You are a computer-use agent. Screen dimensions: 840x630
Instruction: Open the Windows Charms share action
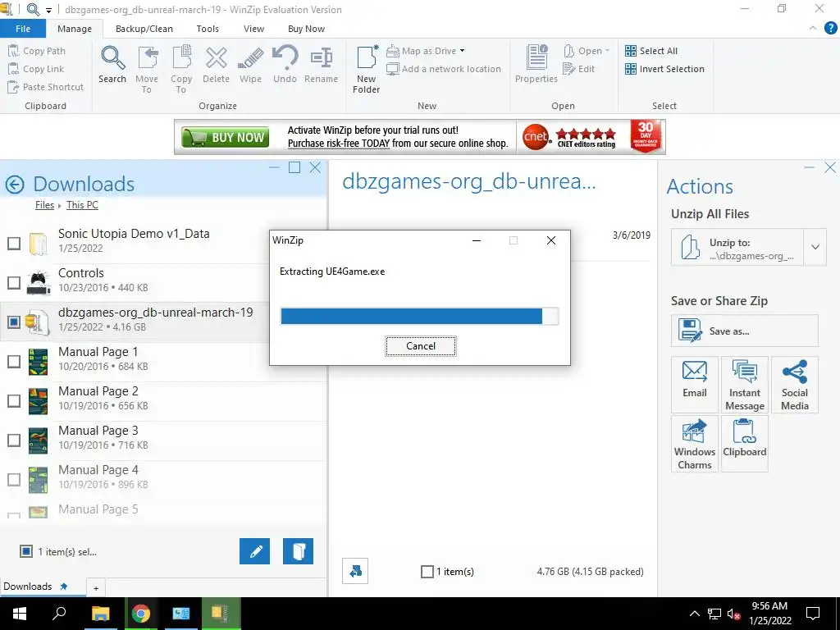[x=694, y=444]
